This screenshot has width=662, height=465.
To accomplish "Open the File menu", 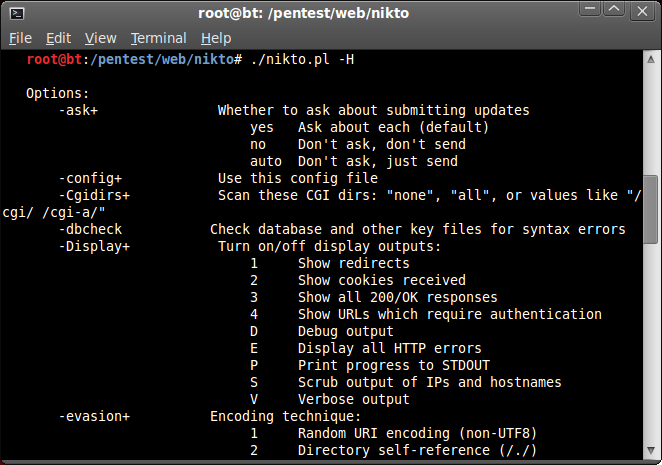I will coord(20,38).
